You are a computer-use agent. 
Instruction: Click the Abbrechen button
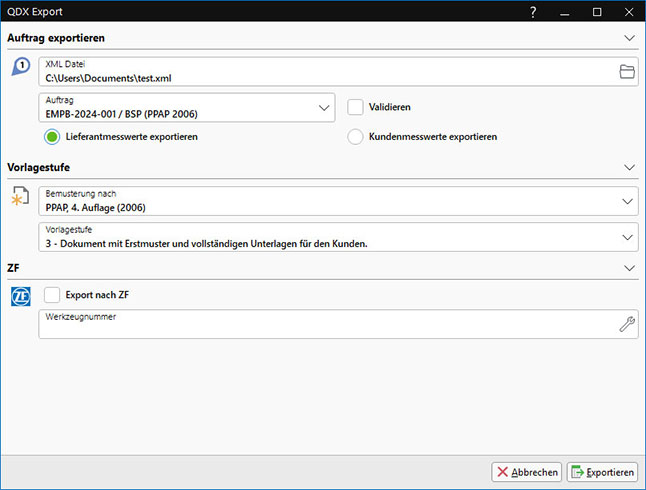click(526, 472)
